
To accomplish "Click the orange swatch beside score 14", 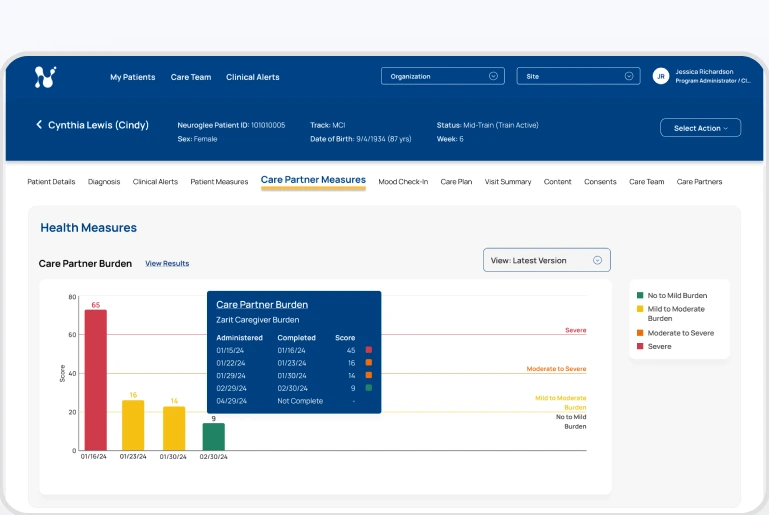I will coord(369,375).
